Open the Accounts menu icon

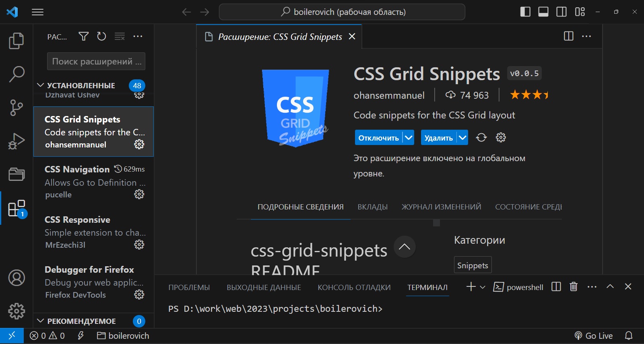point(17,278)
